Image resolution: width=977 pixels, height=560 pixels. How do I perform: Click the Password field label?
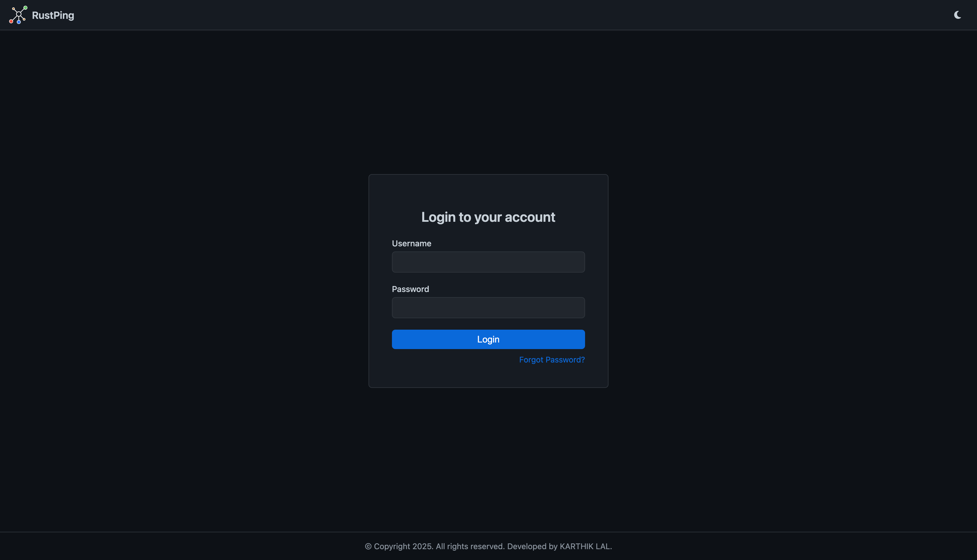pyautogui.click(x=410, y=289)
